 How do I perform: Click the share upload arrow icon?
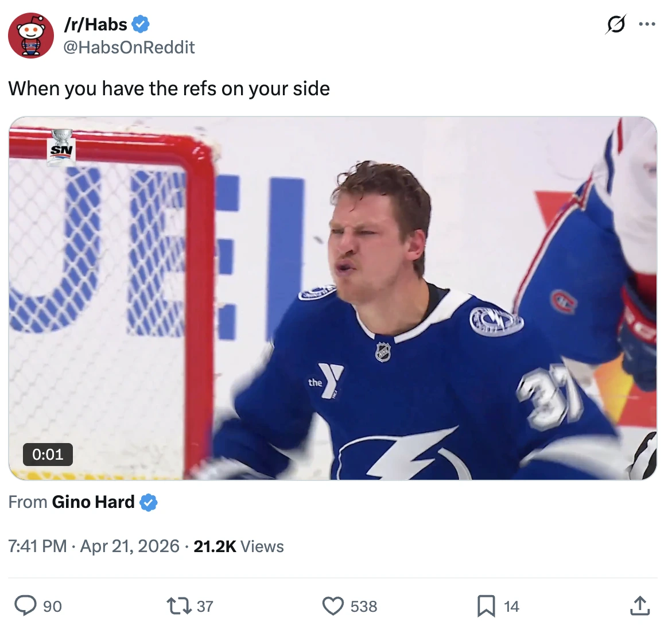pos(640,605)
